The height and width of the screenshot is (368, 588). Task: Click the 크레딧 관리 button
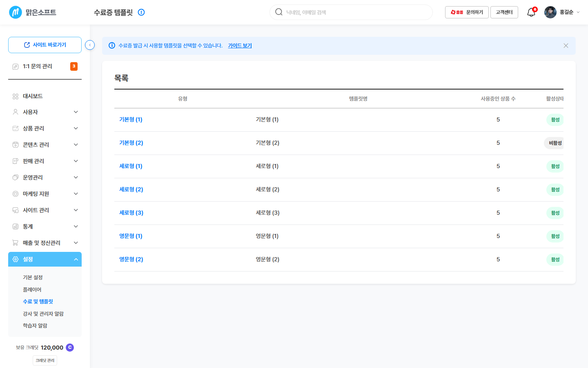[45, 360]
